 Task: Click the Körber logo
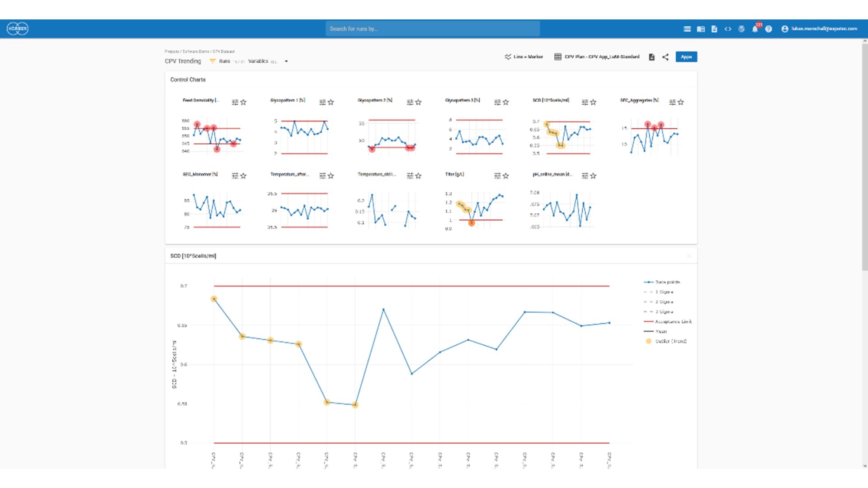click(18, 28)
